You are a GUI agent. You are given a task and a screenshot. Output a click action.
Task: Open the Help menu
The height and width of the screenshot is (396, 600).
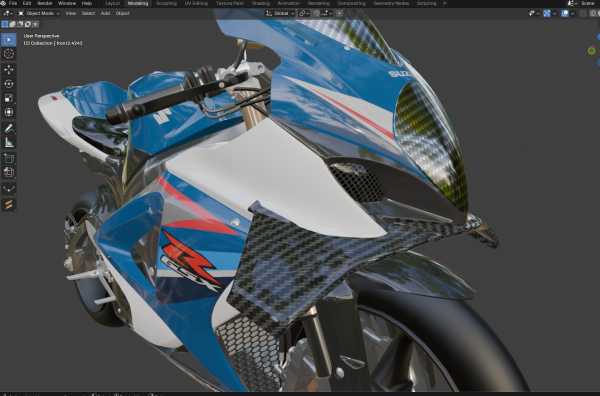point(87,3)
